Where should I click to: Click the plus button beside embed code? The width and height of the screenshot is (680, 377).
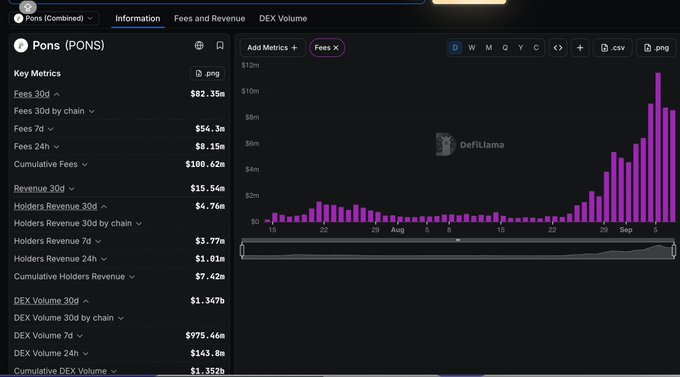580,48
